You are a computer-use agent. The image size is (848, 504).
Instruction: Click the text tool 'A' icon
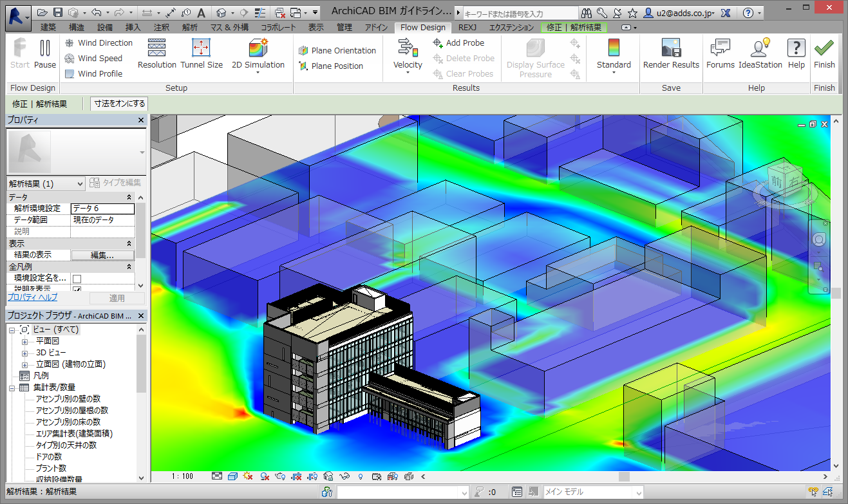[x=202, y=13]
